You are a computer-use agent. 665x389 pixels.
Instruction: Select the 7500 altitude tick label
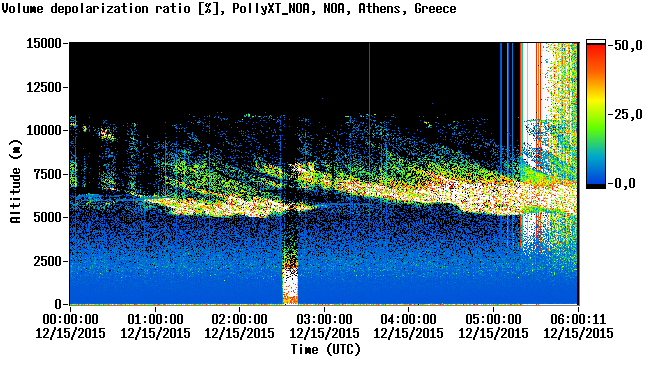click(x=48, y=174)
